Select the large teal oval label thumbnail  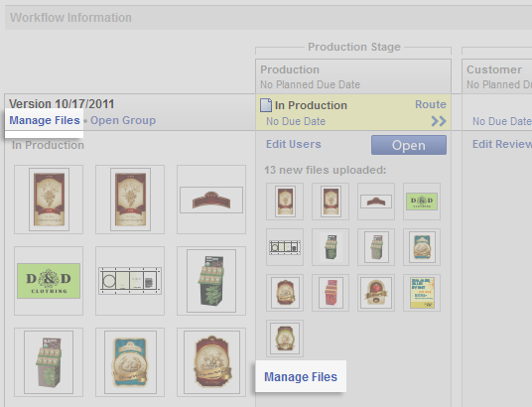tap(130, 362)
